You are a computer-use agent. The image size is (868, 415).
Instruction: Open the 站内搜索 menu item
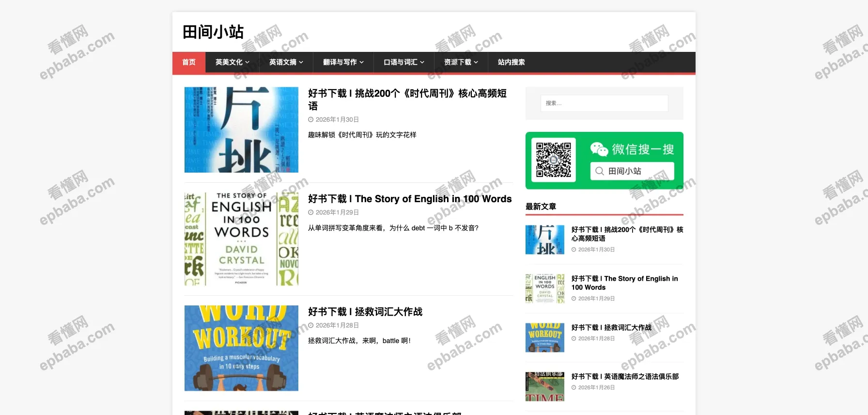coord(511,62)
